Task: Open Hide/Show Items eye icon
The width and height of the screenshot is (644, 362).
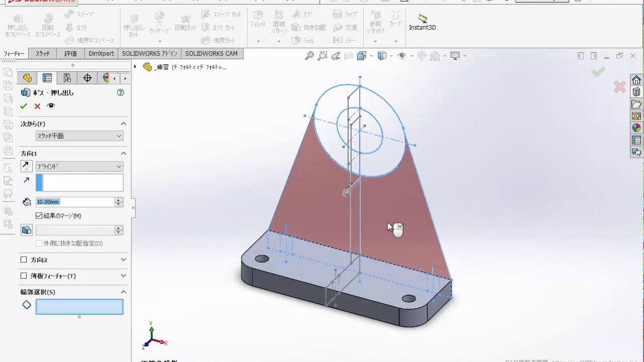Action: point(402,56)
